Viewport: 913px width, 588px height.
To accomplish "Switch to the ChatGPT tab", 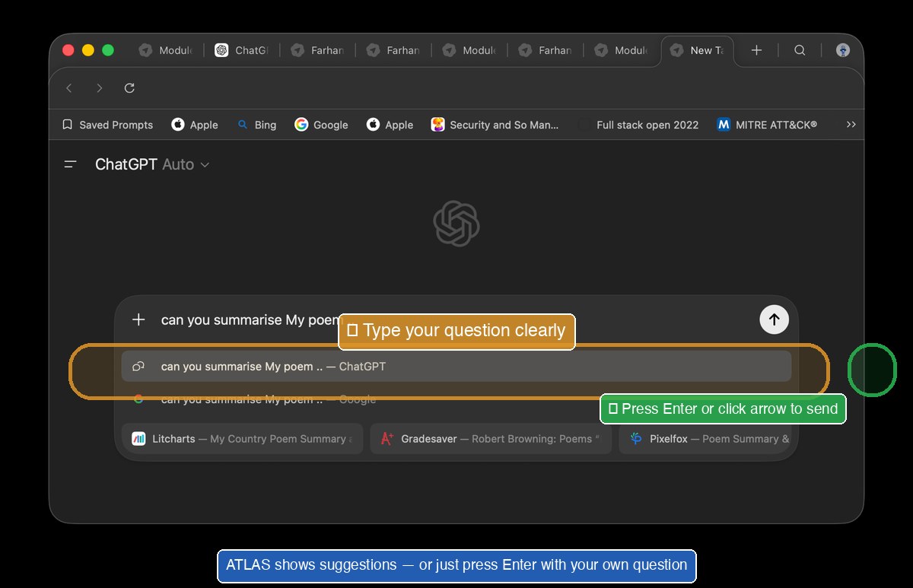I will 242,50.
